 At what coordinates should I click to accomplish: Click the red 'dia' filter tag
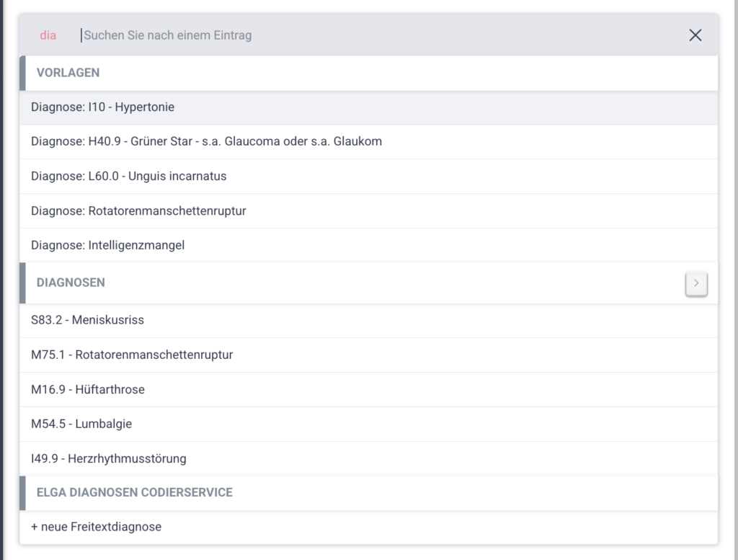48,35
